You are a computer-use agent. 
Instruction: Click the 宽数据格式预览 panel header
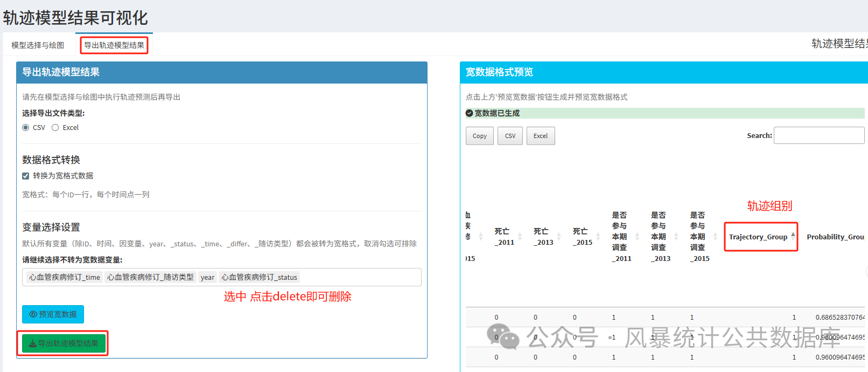click(664, 72)
